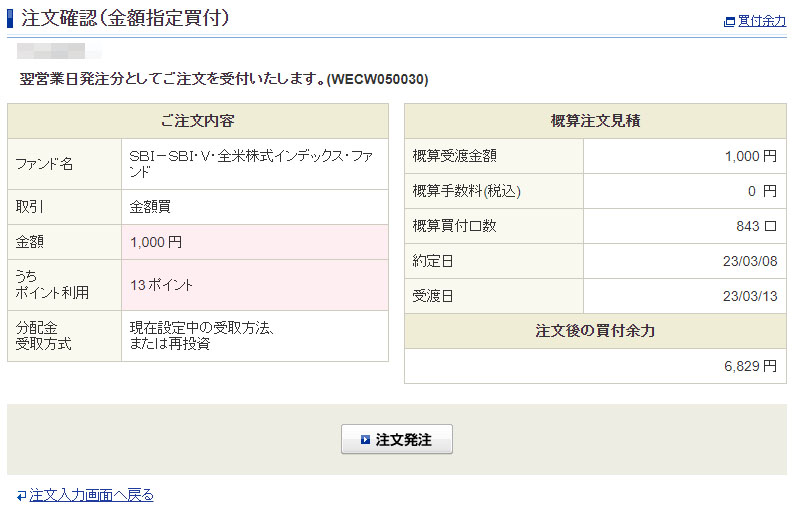792x510 pixels.
Task: Click the pink 1,000円 amount cell
Action: click(156, 242)
